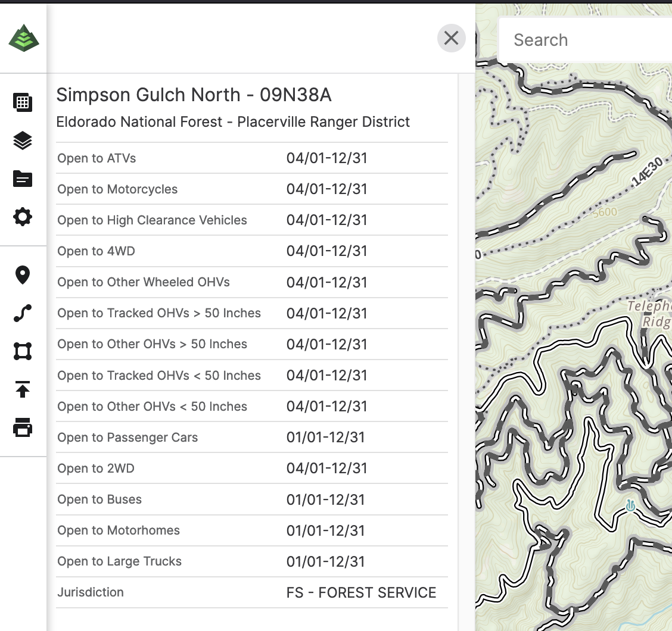
Task: Focus the map Search field
Action: pos(584,40)
